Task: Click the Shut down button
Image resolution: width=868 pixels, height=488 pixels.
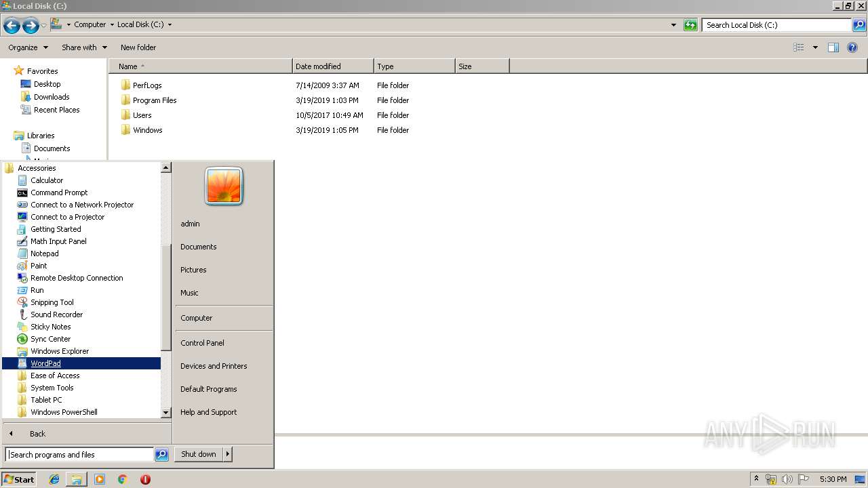Action: click(x=199, y=454)
